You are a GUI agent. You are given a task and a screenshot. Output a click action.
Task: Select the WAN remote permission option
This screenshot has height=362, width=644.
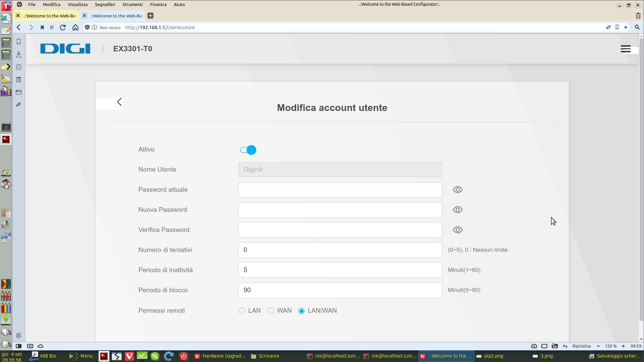point(270,311)
